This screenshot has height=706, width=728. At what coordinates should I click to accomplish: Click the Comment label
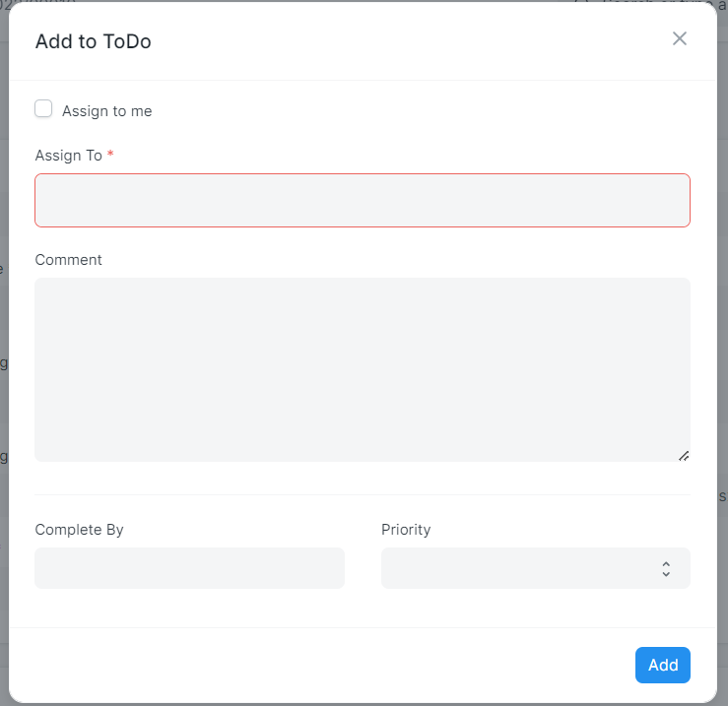(x=68, y=260)
